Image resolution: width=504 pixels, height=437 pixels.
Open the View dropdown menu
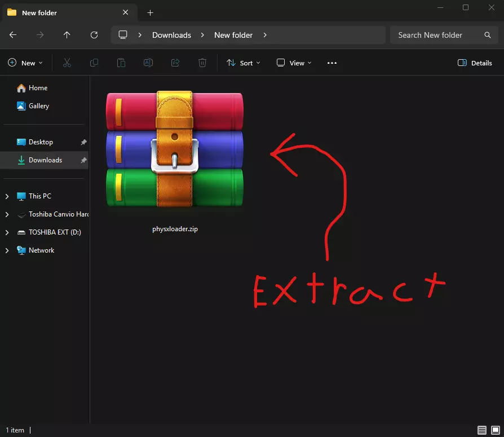[294, 63]
